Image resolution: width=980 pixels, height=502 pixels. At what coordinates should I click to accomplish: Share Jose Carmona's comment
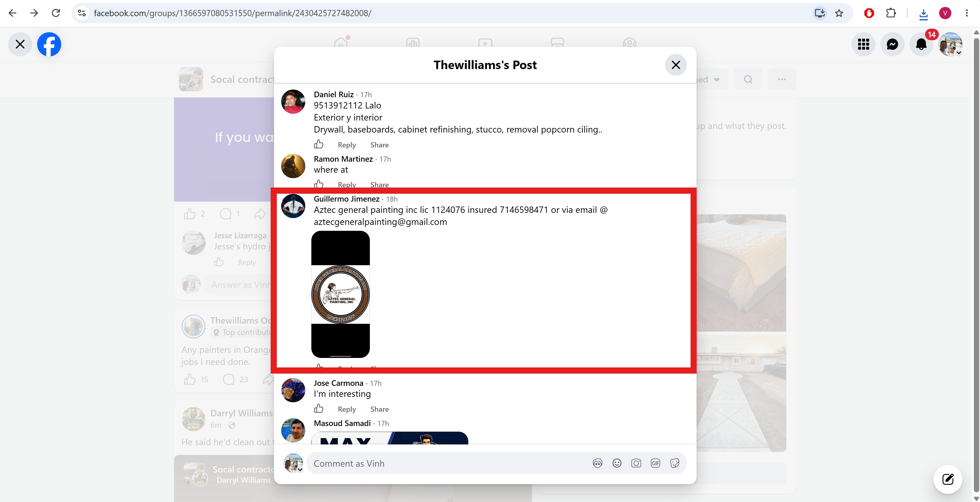tap(379, 409)
